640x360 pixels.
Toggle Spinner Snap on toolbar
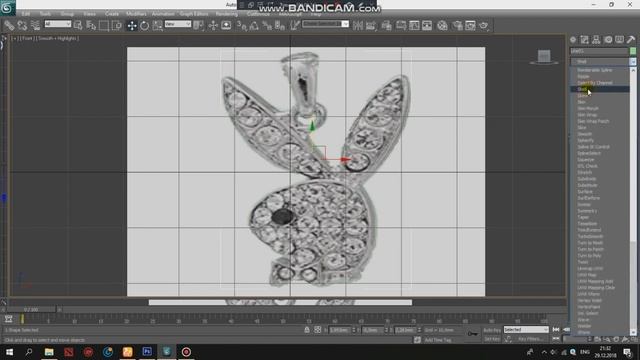(x=280, y=25)
